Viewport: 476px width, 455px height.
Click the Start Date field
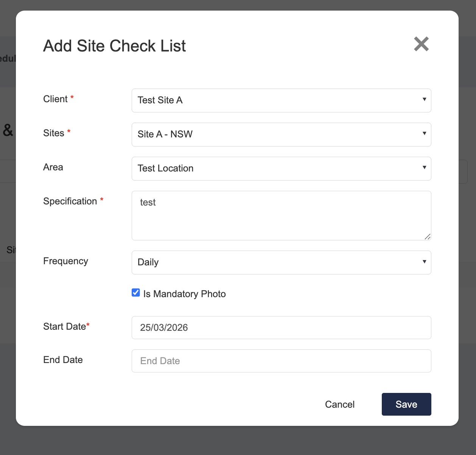tap(281, 327)
